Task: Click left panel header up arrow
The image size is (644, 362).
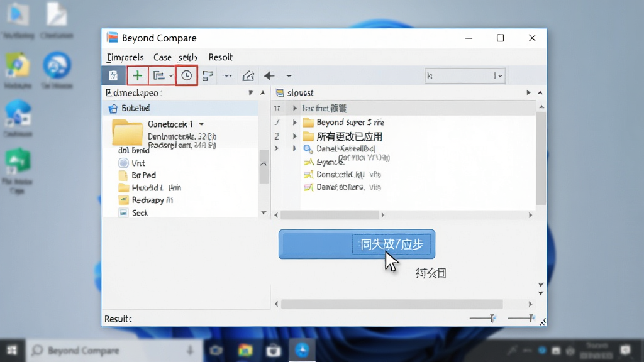Action: (x=263, y=93)
